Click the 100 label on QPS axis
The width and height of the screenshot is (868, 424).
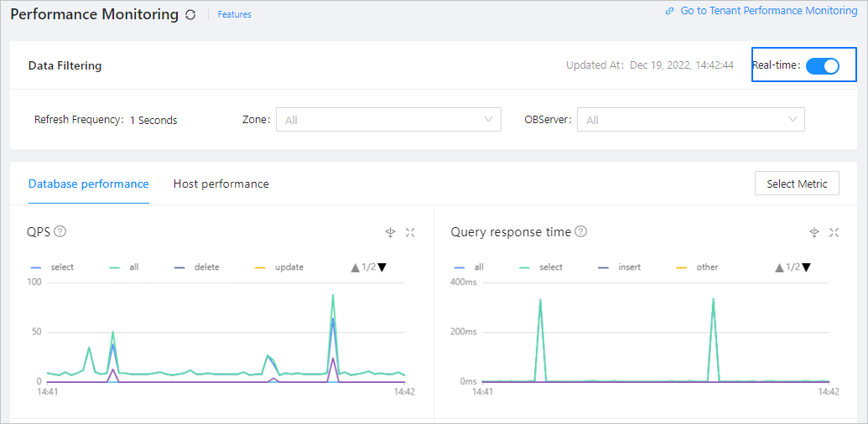[x=34, y=282]
